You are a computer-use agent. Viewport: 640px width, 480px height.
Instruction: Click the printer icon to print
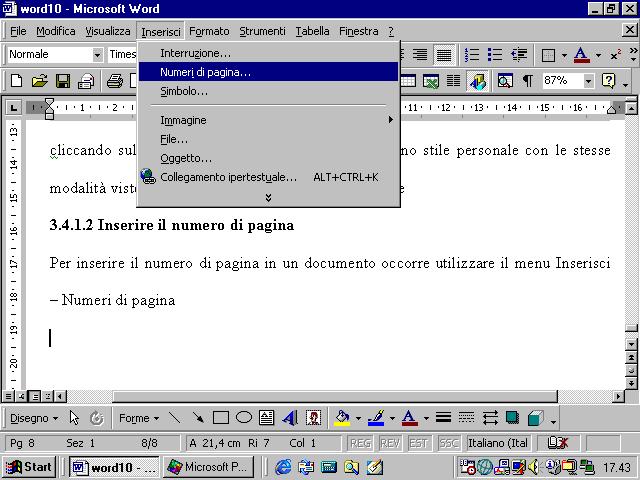(x=115, y=81)
